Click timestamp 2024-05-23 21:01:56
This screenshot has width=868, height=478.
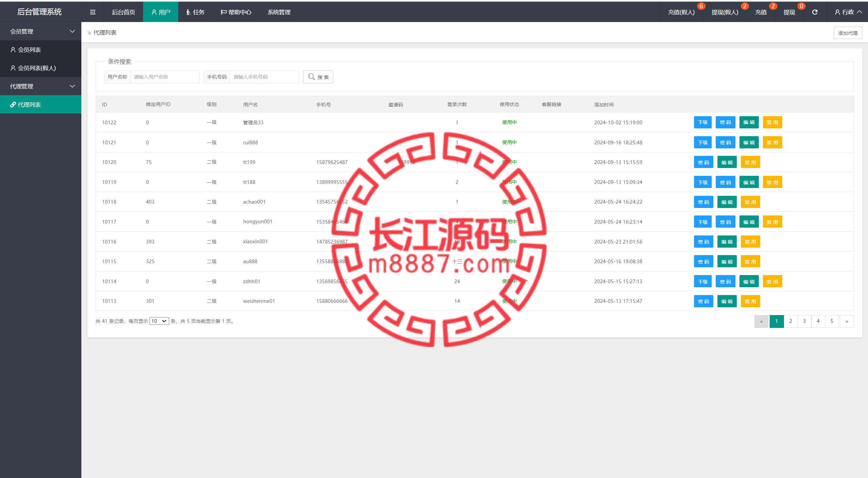tap(618, 242)
